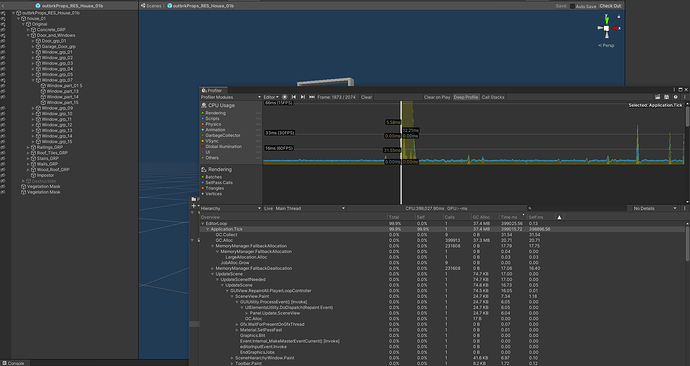690x366 pixels.
Task: Sort by the Calls column header
Action: pos(457,217)
